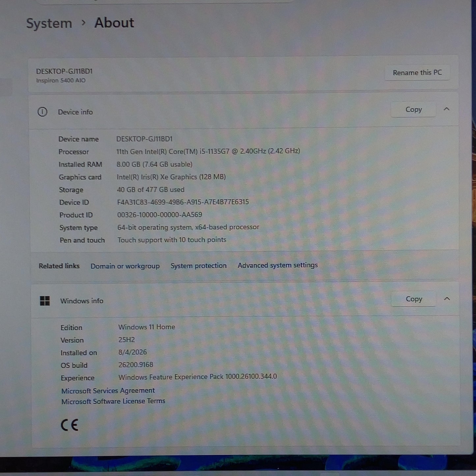Select the Device ID value starting F4A31C83

pos(183,202)
